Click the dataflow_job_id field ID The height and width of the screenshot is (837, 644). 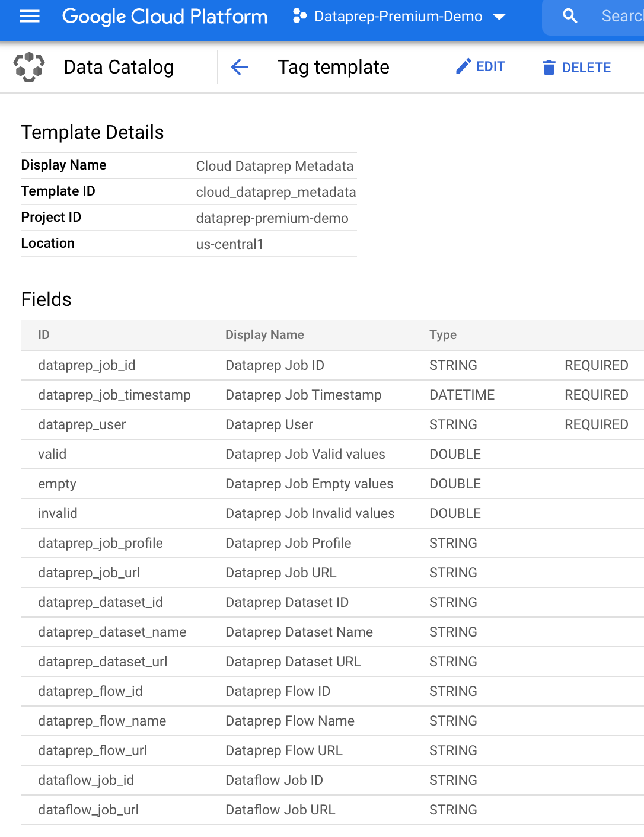click(x=86, y=780)
